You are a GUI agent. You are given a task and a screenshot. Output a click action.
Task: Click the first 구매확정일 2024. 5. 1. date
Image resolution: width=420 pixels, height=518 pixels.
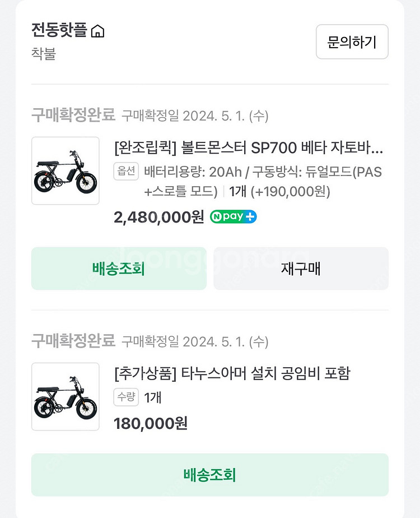tap(195, 116)
